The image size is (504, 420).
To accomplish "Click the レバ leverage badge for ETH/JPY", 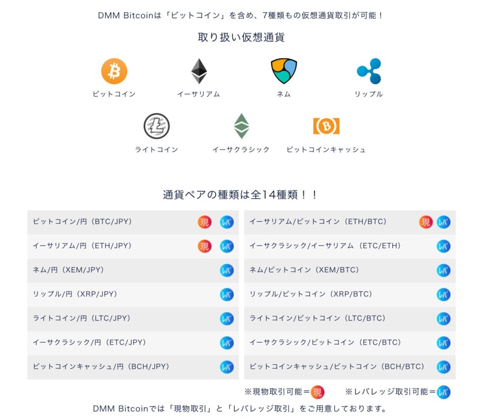I will 226,246.
